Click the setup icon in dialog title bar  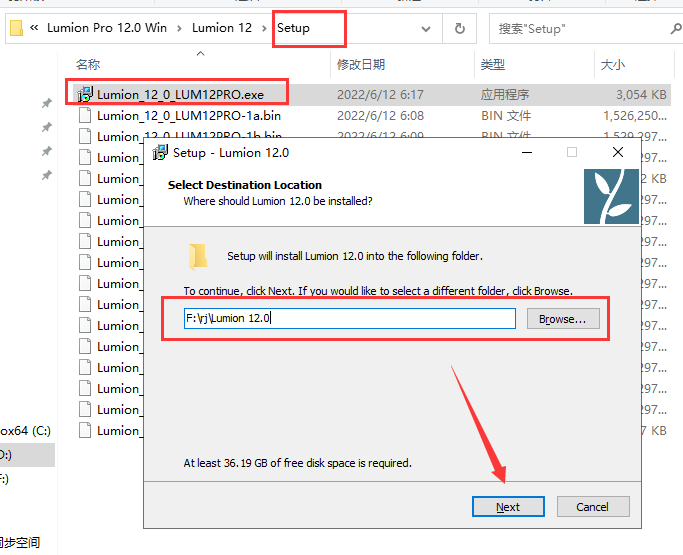(x=160, y=153)
